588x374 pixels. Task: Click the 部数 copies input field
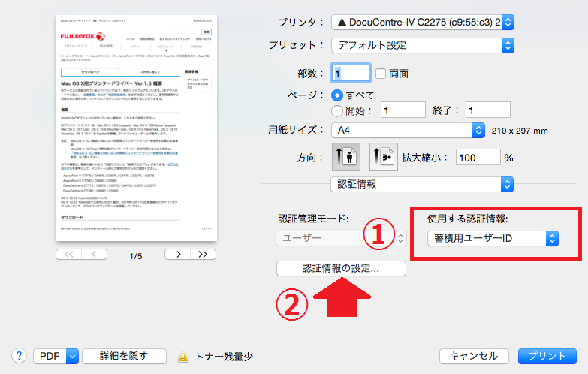pyautogui.click(x=351, y=74)
